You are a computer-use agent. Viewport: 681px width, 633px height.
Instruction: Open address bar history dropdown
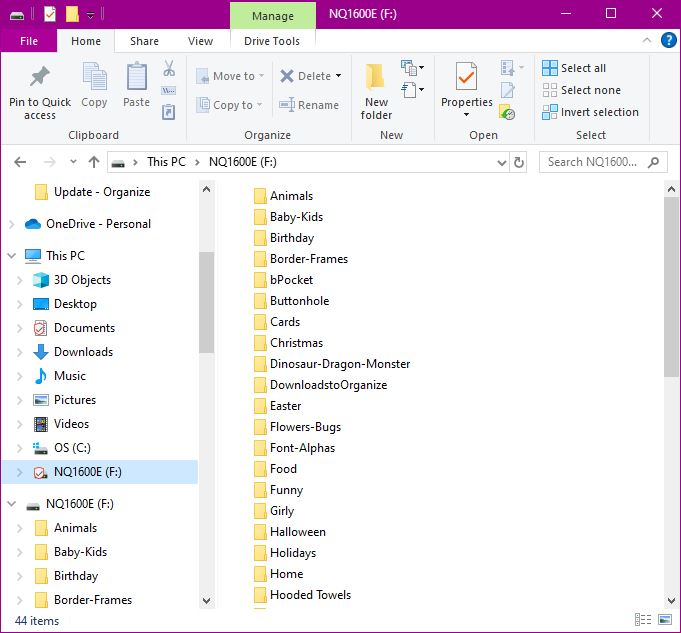click(502, 162)
